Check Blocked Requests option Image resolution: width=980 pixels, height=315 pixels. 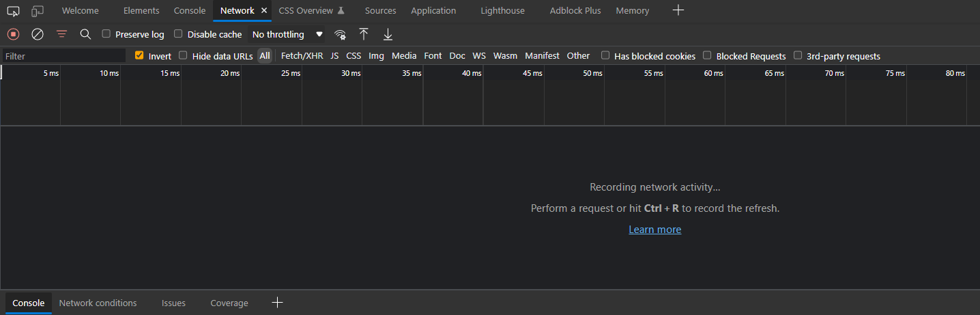(x=707, y=55)
